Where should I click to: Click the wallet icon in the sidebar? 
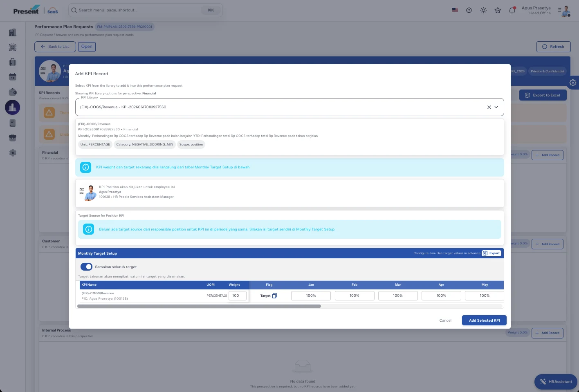pos(13,92)
